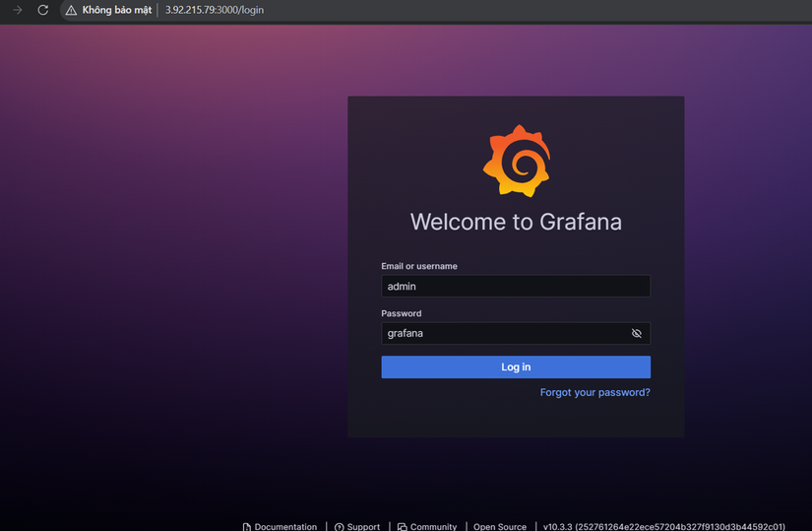Open the not-secure warning icon info
The image size is (812, 531).
click(71, 11)
